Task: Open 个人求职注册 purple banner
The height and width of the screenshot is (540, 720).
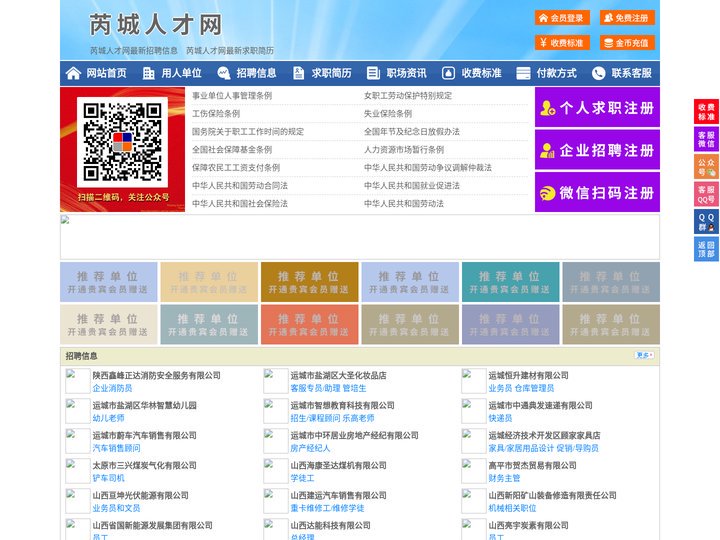Action: pos(597,107)
